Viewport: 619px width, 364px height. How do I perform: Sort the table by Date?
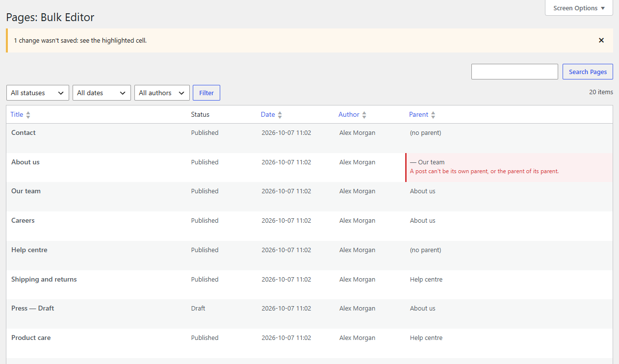[x=268, y=114]
